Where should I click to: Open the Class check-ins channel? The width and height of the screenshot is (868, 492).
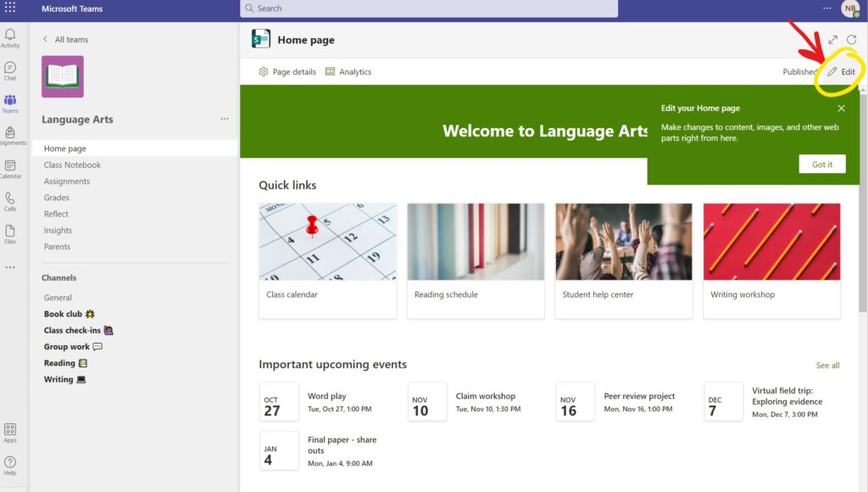tap(79, 330)
